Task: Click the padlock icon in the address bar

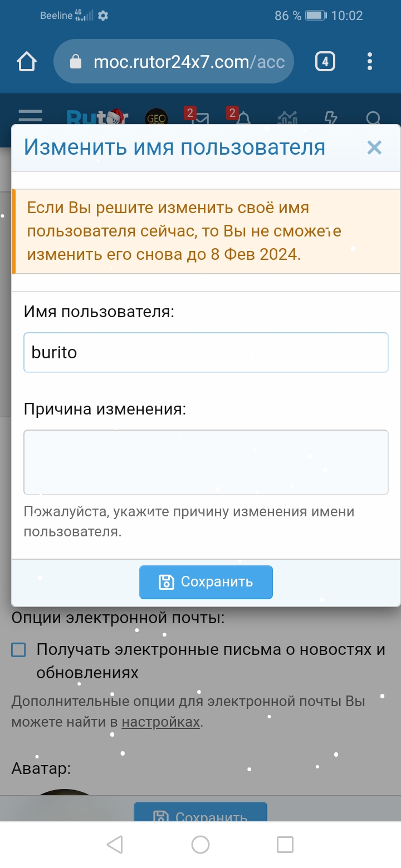Action: click(76, 61)
